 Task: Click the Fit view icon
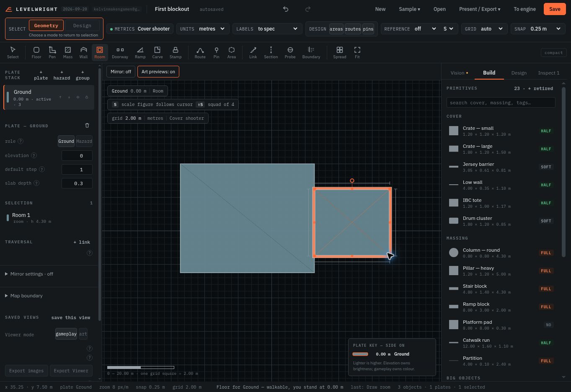pos(357,52)
